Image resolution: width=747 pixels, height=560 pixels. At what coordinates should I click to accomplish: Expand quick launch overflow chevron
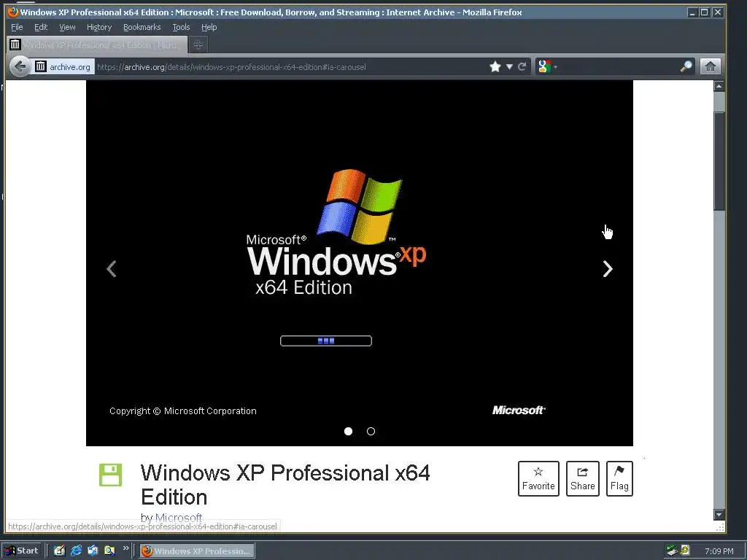[x=125, y=548]
